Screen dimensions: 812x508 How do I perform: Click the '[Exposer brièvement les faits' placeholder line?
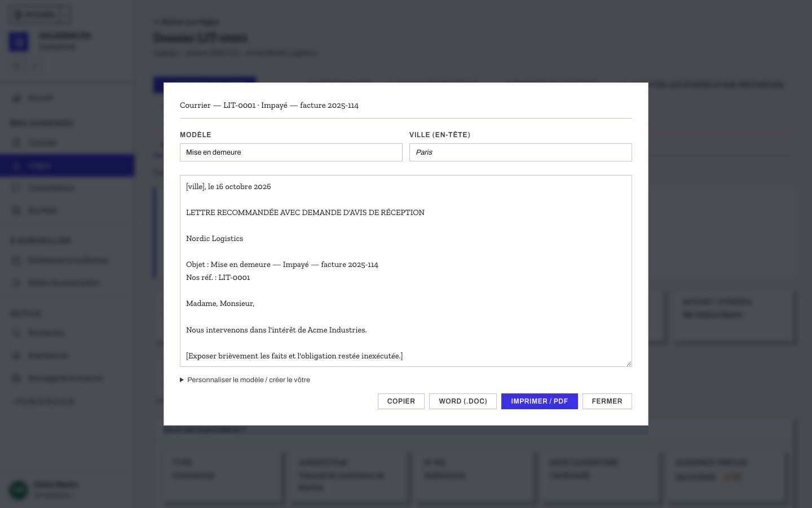click(x=294, y=356)
